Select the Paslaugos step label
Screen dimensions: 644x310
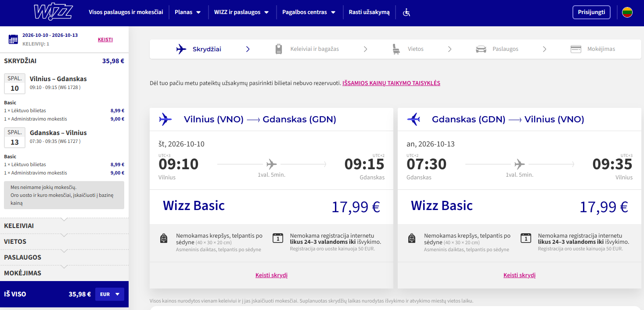pos(505,49)
